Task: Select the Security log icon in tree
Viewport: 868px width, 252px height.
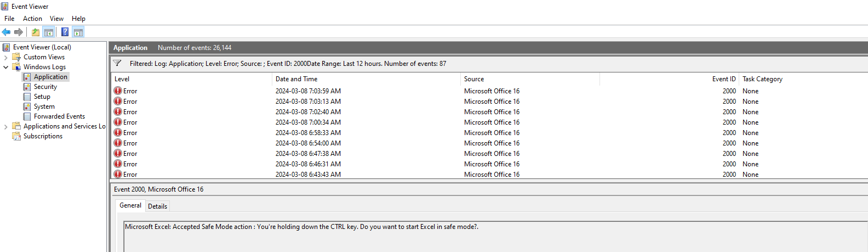Action: [27, 87]
